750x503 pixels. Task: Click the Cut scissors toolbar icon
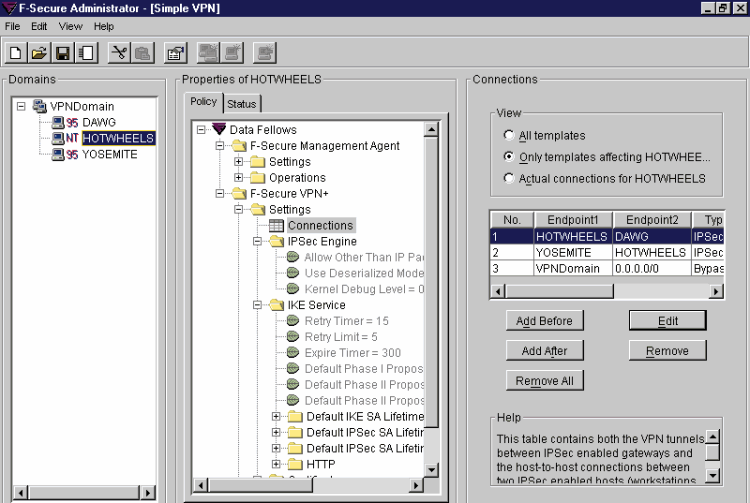[x=120, y=53]
